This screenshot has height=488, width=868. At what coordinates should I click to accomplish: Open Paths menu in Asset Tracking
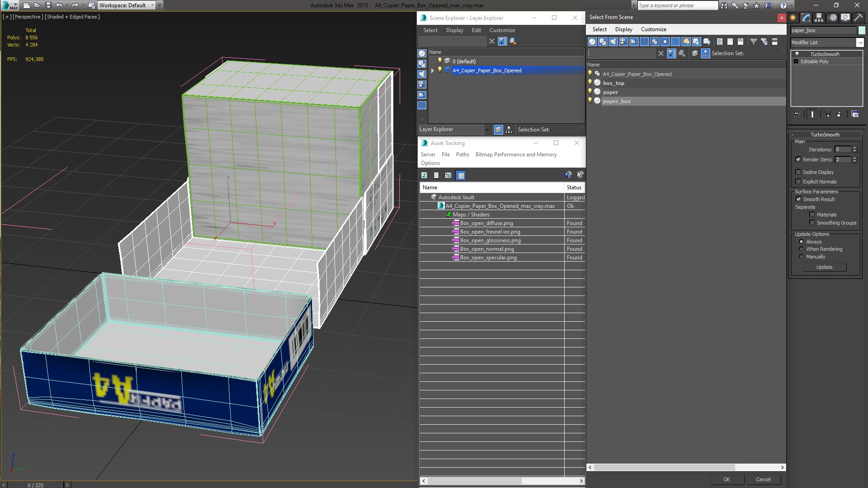pos(462,155)
